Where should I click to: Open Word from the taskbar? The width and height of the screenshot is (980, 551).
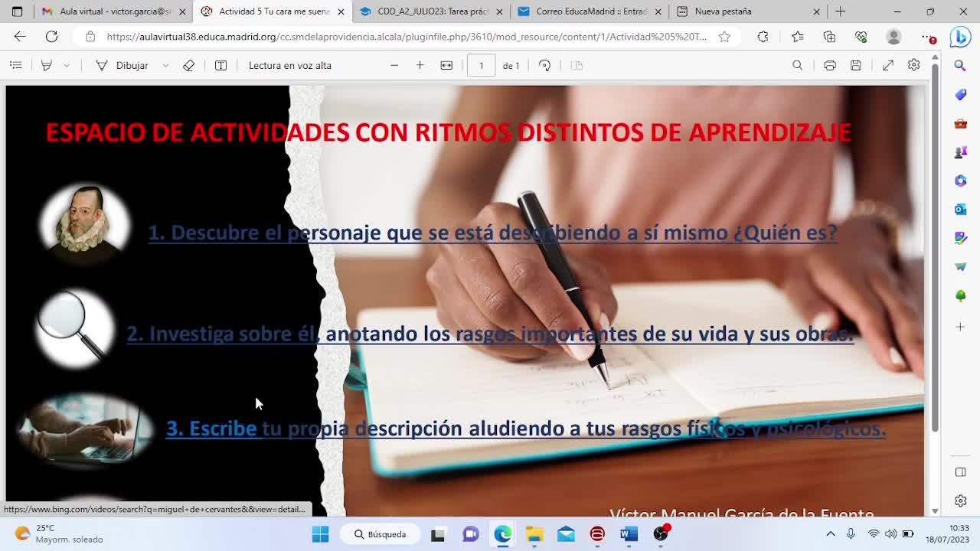tap(629, 534)
